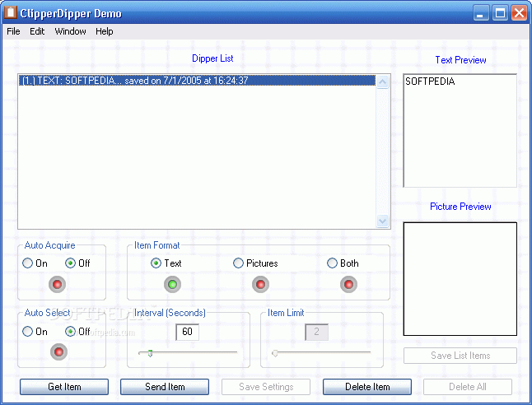Screen dimensions: 532x405
Task: Click the ClipperDipper clipboard title bar icon
Action: point(11,12)
